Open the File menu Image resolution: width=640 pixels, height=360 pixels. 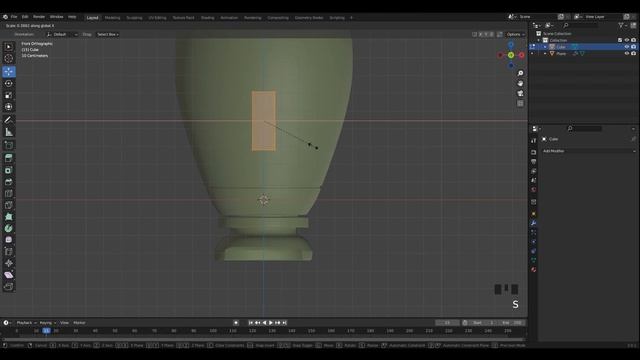pyautogui.click(x=14, y=17)
